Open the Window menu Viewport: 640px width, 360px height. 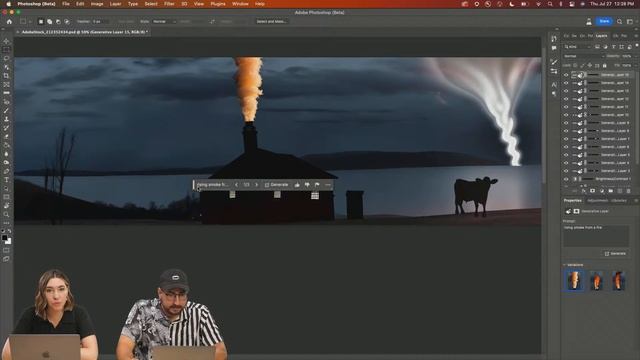click(x=240, y=4)
